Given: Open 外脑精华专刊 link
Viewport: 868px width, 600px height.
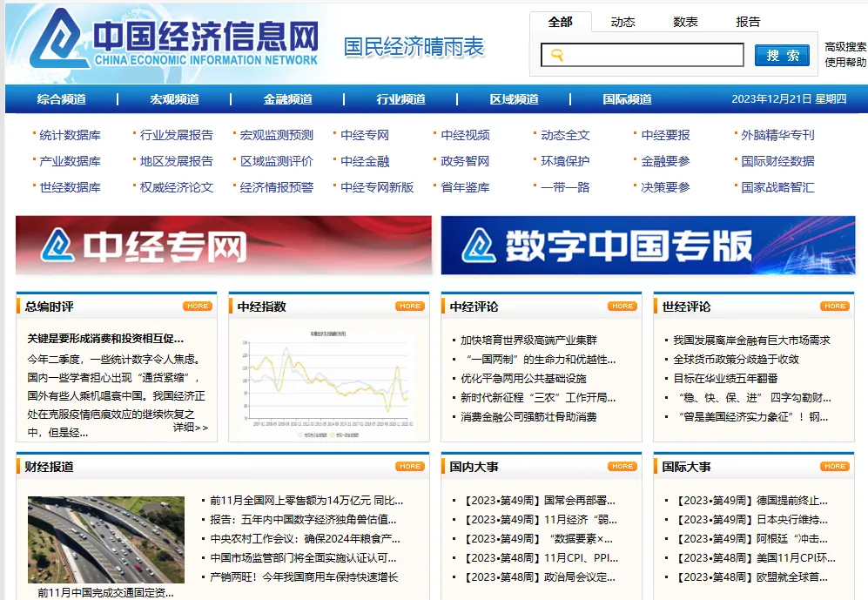Looking at the screenshot, I should coord(777,135).
